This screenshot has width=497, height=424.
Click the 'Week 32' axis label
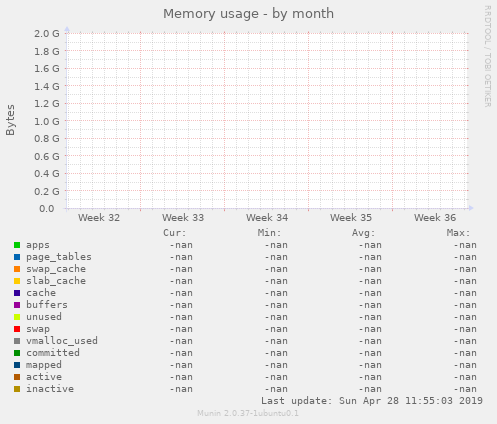coord(99,218)
